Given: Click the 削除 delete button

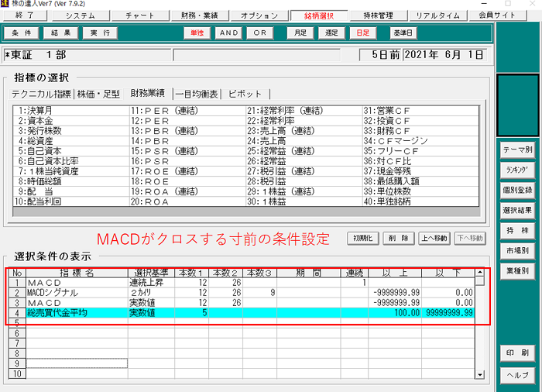Looking at the screenshot, I should (396, 238).
